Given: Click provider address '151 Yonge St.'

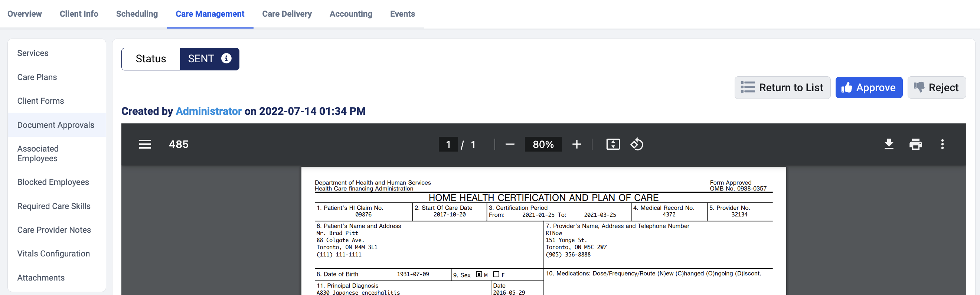Looking at the screenshot, I should click(566, 240).
